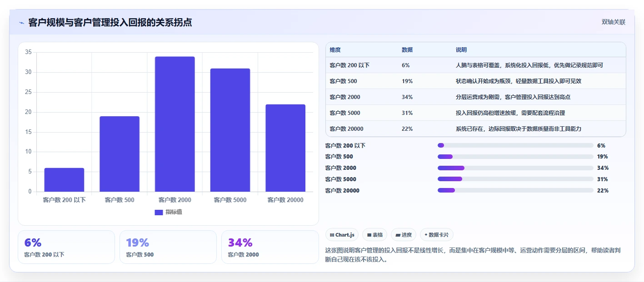Click the description paragraph starting 这张图说明

[475, 255]
